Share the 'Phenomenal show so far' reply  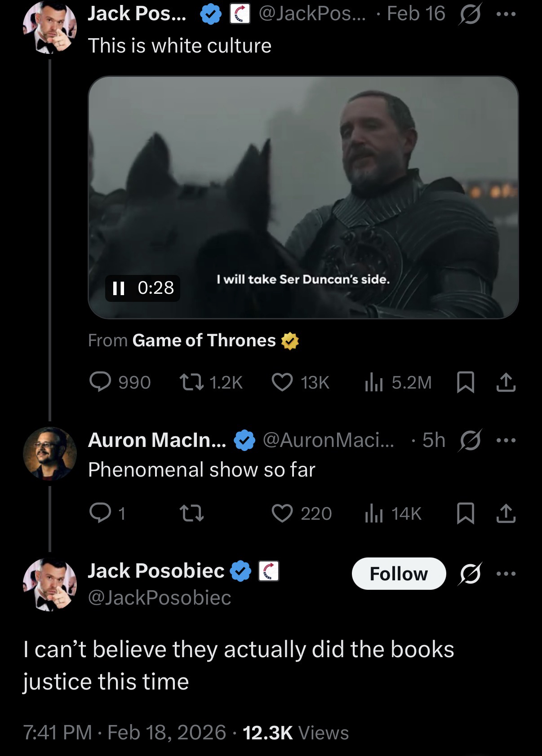[506, 513]
